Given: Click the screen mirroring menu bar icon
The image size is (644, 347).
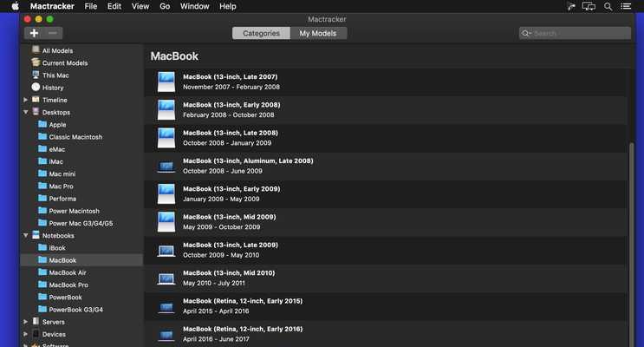Looking at the screenshot, I should (589, 6).
